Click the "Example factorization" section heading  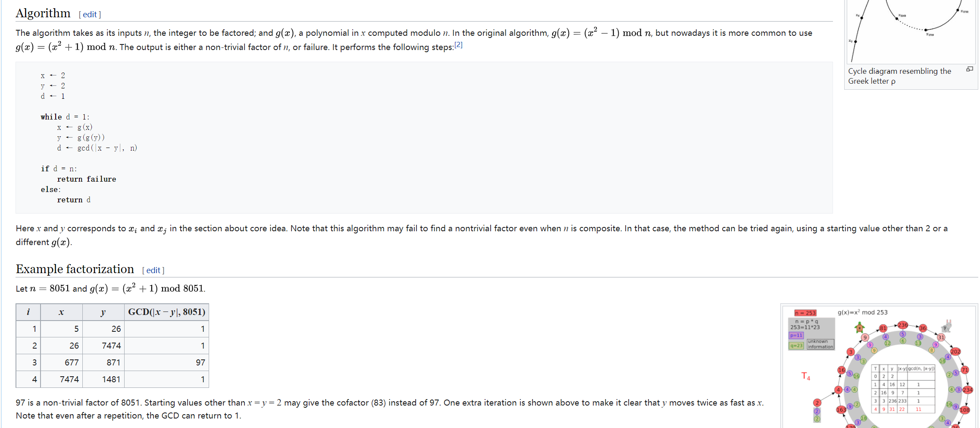click(x=75, y=269)
